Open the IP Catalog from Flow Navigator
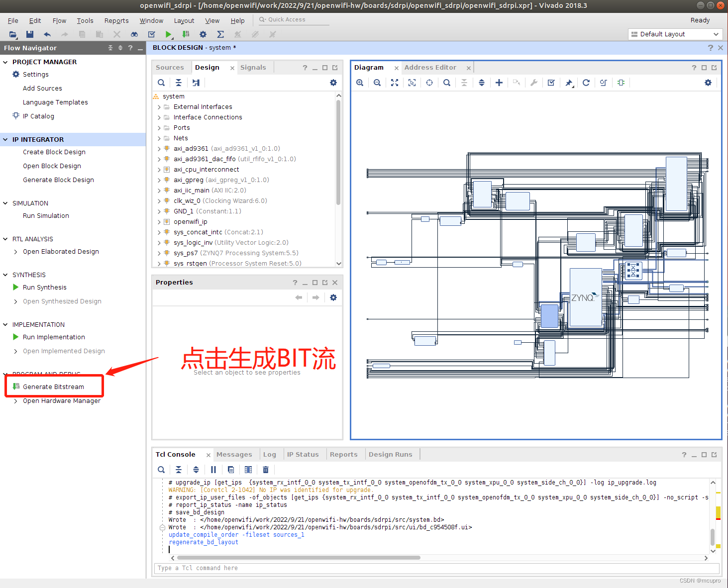The height and width of the screenshot is (588, 728). point(37,116)
